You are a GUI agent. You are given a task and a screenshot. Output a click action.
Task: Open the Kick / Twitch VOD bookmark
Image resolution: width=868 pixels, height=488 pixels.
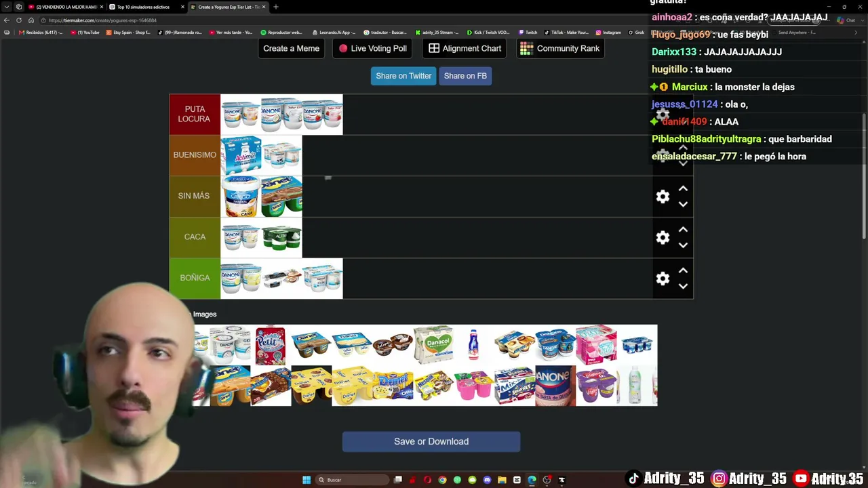[x=488, y=33]
